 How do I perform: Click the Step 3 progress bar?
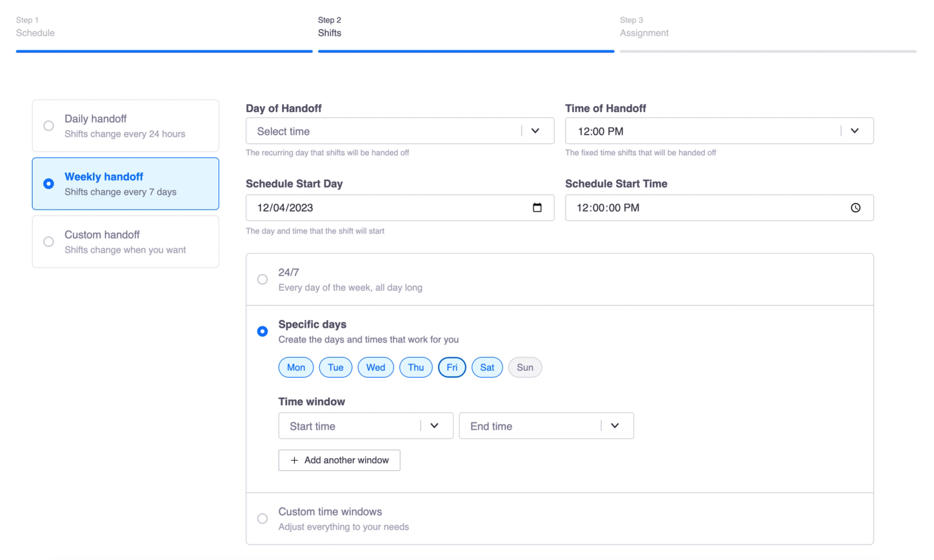768,52
